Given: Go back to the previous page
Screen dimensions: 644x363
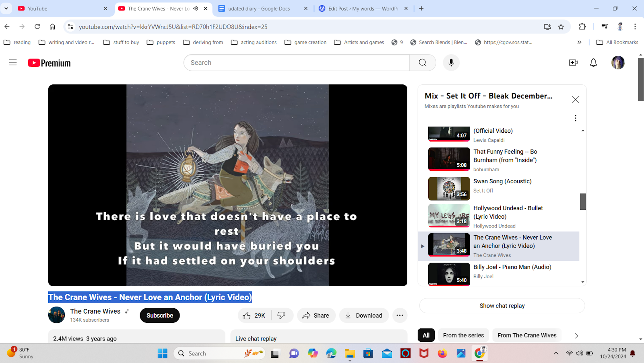Looking at the screenshot, I should (x=7, y=27).
